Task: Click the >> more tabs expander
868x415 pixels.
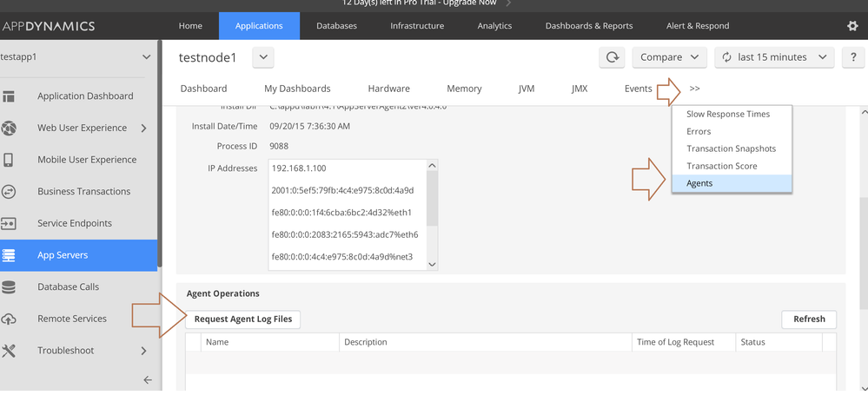Action: [695, 89]
